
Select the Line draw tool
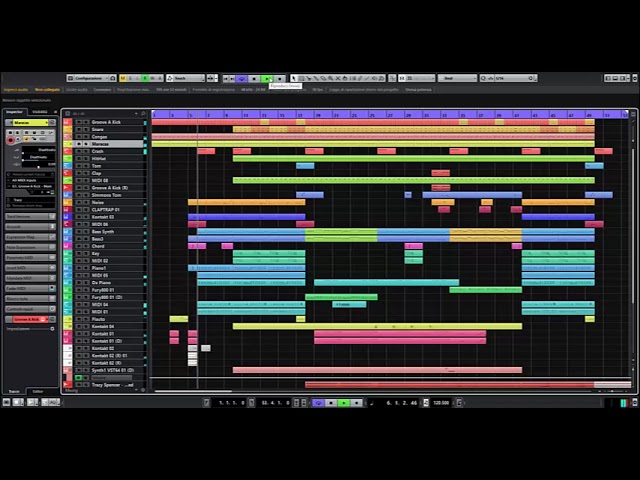pyautogui.click(x=367, y=78)
